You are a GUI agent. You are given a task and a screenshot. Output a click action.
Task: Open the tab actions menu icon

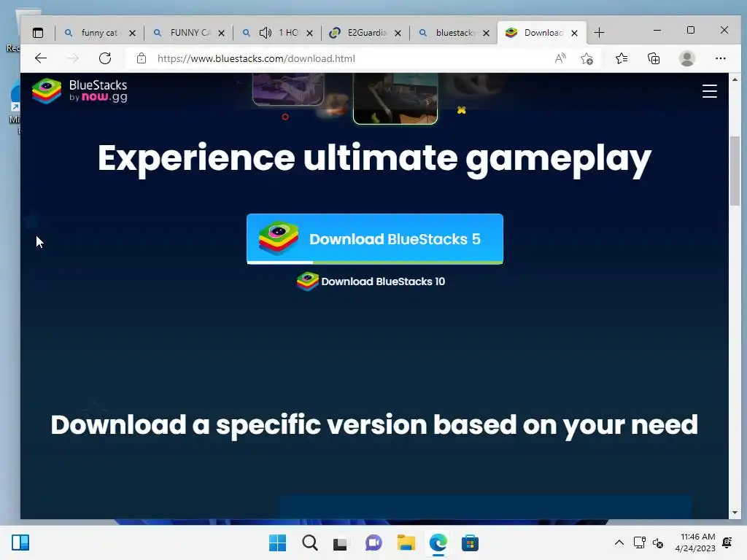click(38, 33)
